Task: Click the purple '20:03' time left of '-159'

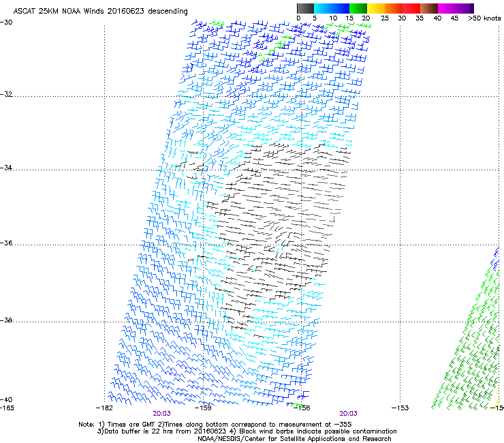Action: (161, 414)
